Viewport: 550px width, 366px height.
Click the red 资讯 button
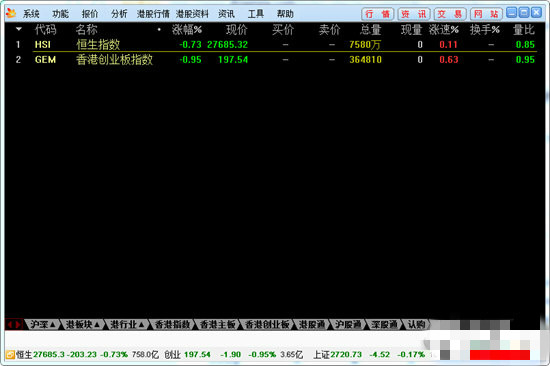point(414,14)
